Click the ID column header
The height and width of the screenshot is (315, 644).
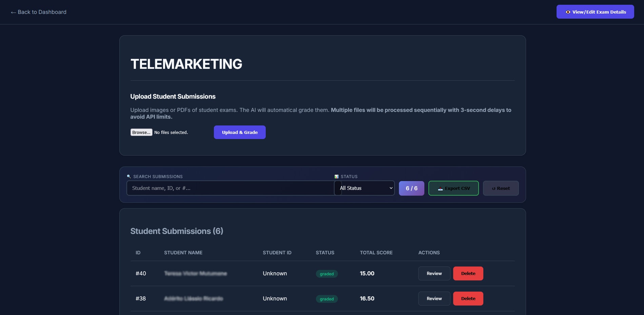pyautogui.click(x=138, y=253)
